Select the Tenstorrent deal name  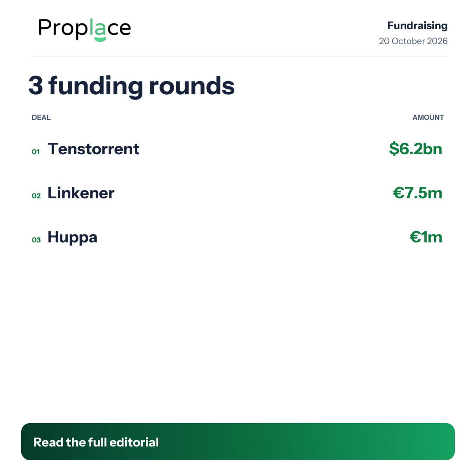click(93, 149)
